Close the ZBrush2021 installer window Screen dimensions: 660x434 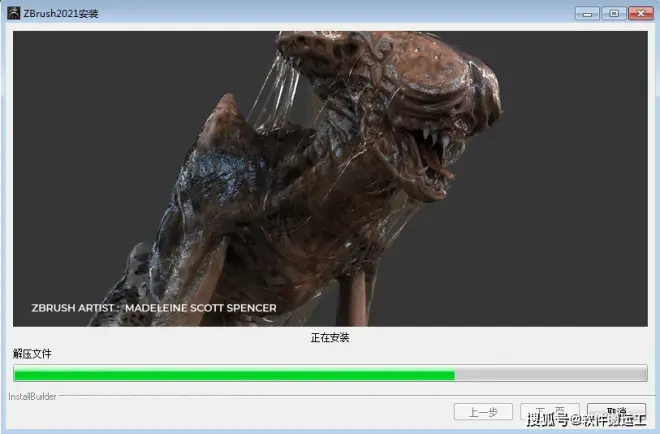coord(641,13)
